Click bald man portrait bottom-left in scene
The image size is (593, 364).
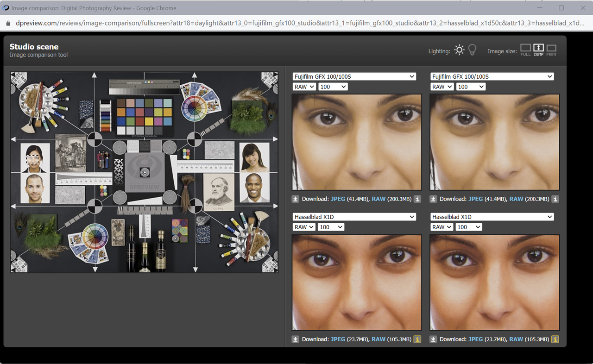tap(35, 188)
